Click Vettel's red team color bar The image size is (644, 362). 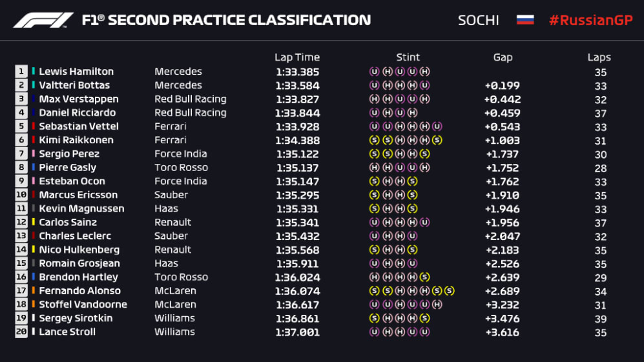click(x=34, y=126)
